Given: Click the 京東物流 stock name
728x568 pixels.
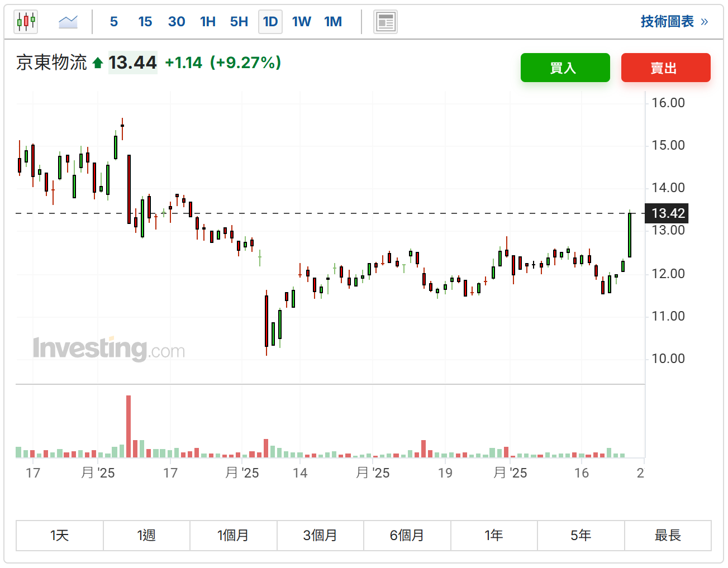Looking at the screenshot, I should coord(51,63).
